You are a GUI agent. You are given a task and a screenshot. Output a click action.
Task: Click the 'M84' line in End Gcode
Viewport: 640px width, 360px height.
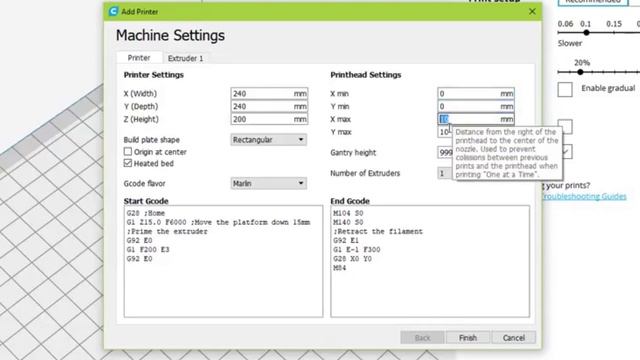[340, 268]
